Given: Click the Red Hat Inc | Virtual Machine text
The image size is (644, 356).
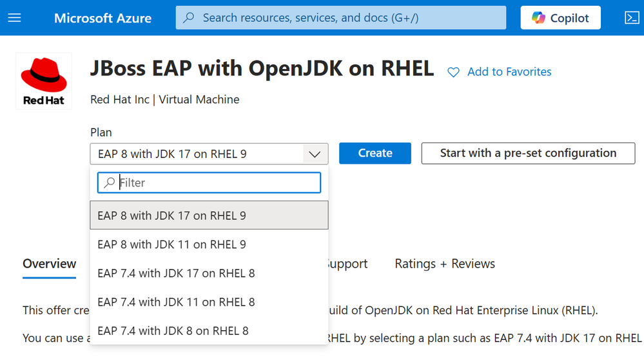Looking at the screenshot, I should tap(164, 99).
